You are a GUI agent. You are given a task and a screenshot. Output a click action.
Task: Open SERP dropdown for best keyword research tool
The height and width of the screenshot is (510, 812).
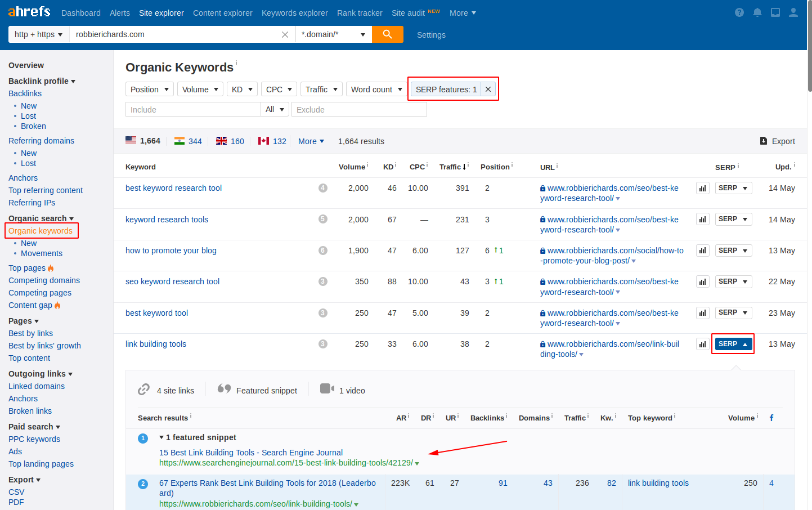coord(733,188)
